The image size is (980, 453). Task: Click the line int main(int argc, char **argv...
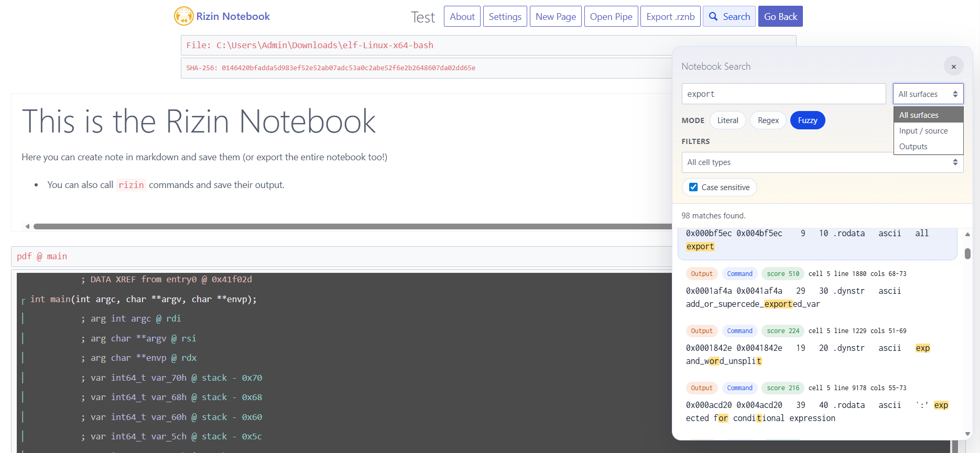click(144, 300)
